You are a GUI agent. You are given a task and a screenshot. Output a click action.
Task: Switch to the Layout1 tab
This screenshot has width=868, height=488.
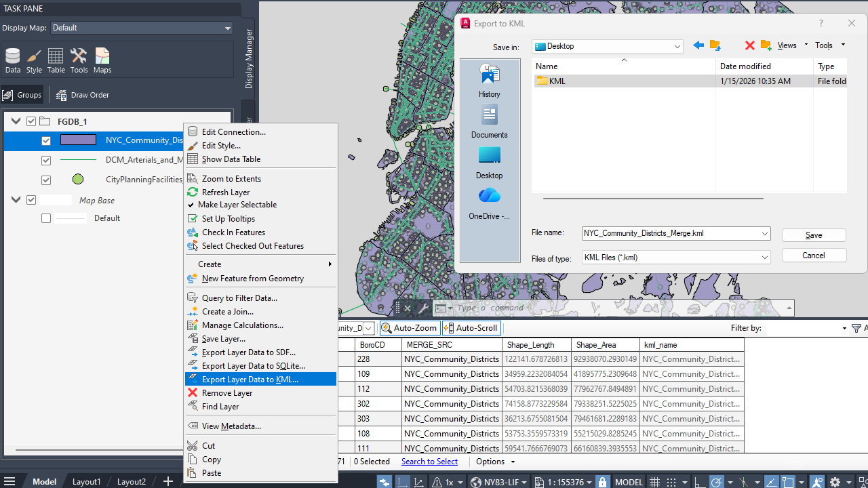coord(87,482)
